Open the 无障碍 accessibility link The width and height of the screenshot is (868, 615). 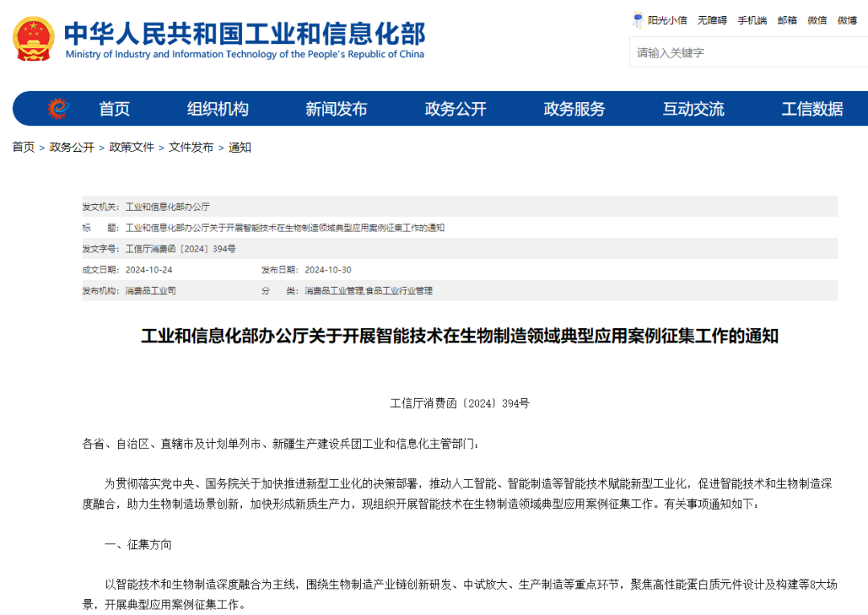(712, 21)
